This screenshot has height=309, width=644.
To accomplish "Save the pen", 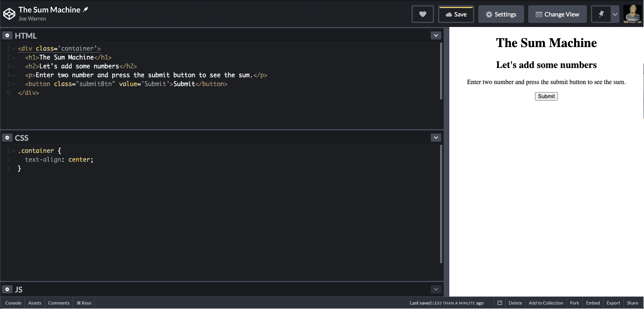I will pos(456,14).
